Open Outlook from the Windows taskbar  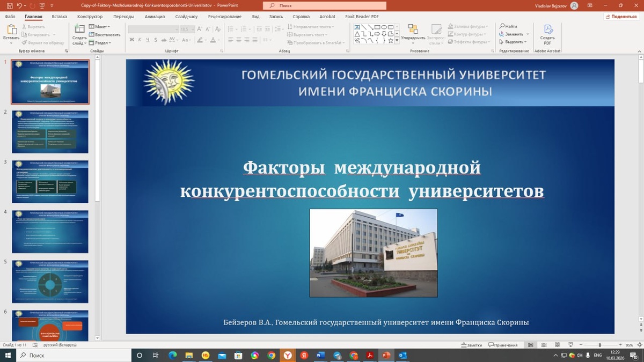pyautogui.click(x=402, y=355)
